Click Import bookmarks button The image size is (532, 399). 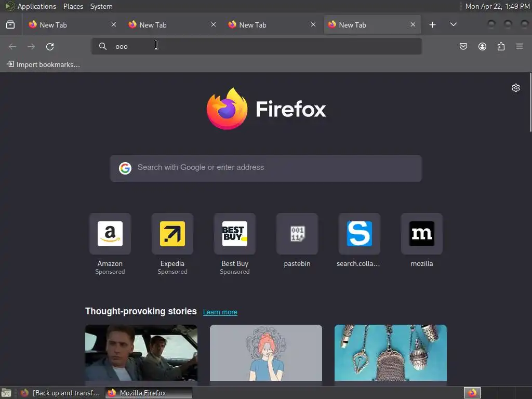click(44, 64)
